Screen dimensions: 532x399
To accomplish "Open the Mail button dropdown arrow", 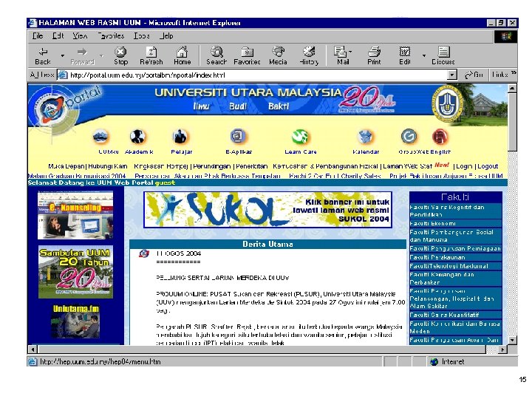I will click(350, 52).
